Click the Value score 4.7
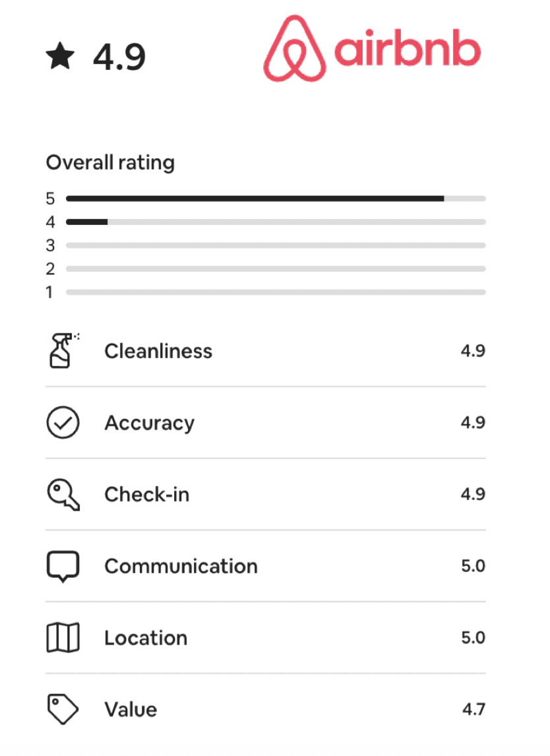Image resolution: width=550 pixels, height=756 pixels. coord(473,710)
